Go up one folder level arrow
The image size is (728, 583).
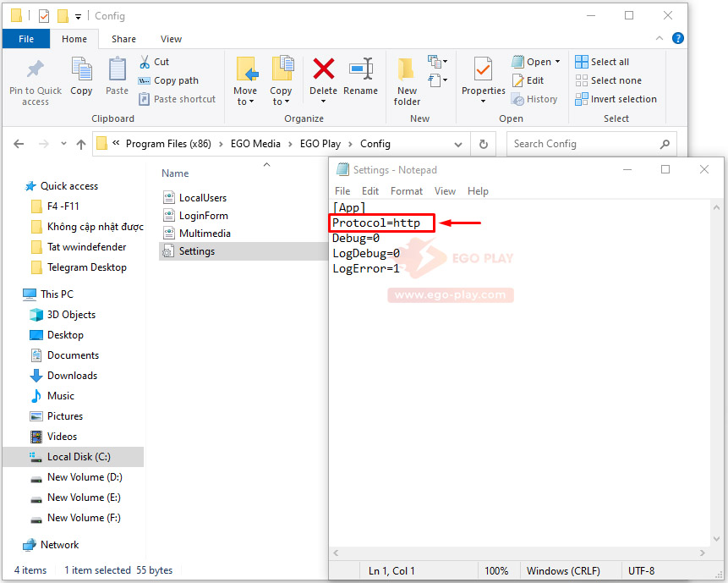[x=81, y=145]
